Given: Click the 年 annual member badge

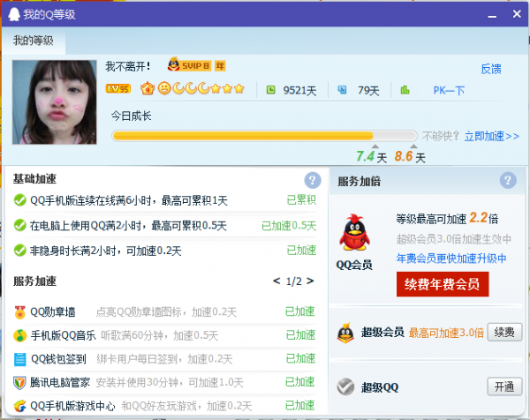Looking at the screenshot, I should pos(220,66).
